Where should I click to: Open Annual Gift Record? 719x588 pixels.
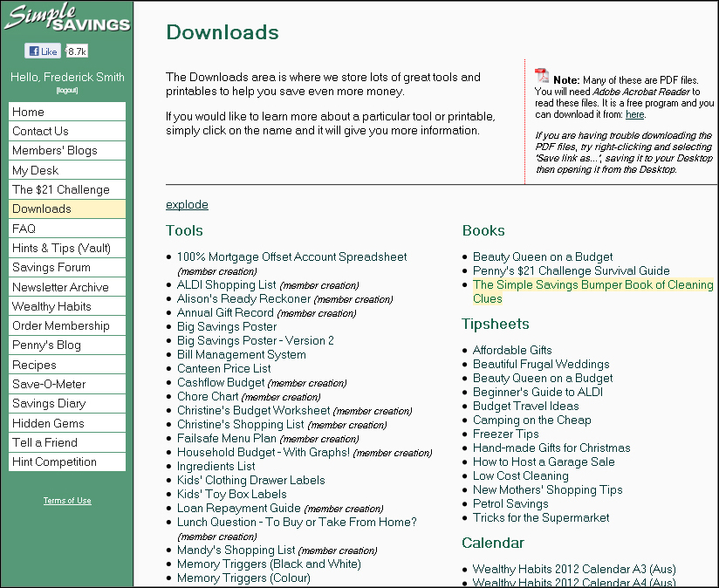tap(225, 312)
